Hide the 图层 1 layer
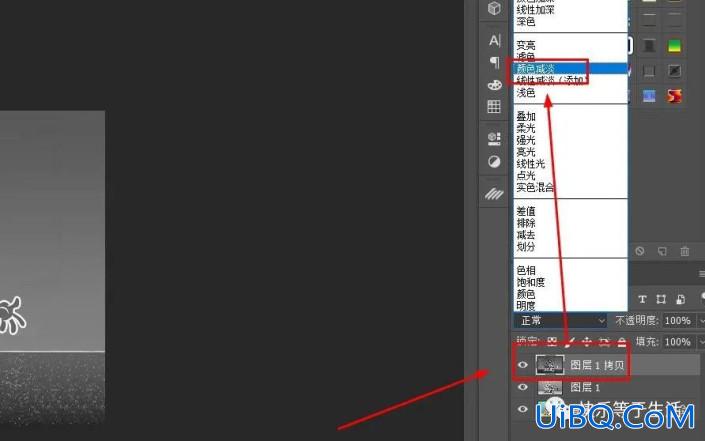This screenshot has width=705, height=441. tap(522, 387)
